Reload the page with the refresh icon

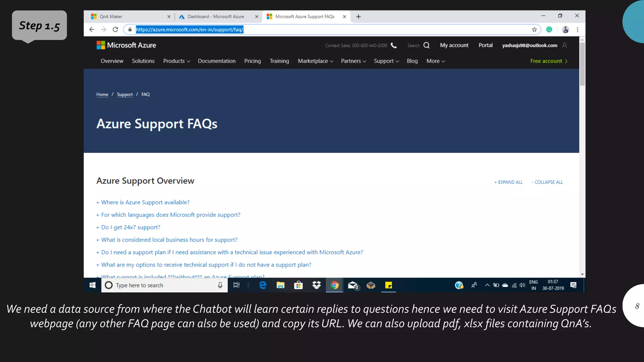pos(115,30)
